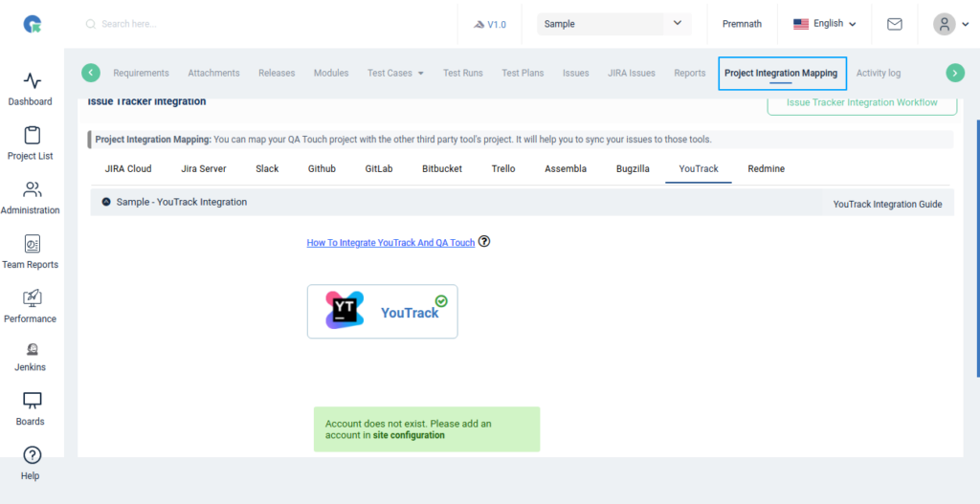The image size is (980, 504).
Task: Click the Help question mark icon
Action: pyautogui.click(x=32, y=455)
